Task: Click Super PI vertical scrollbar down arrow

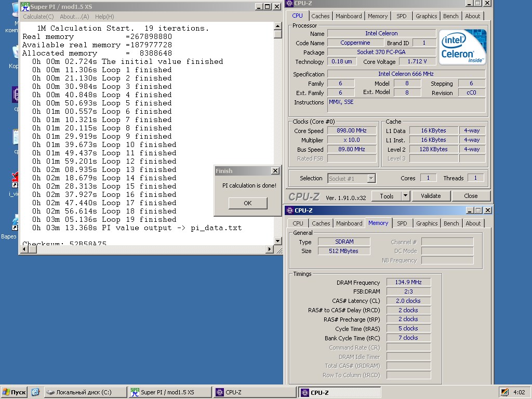Action: point(277,241)
